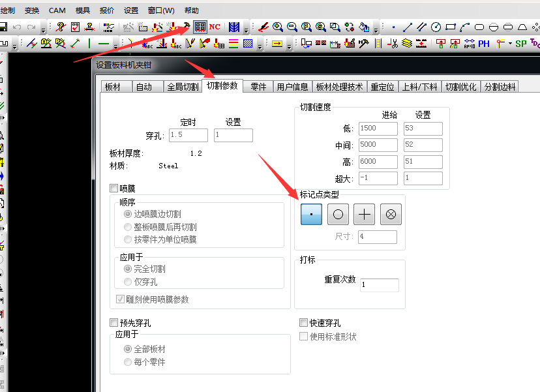The image size is (540, 392).
Task: Expand the first toolbar overflow arrow
Action: [x=44, y=28]
